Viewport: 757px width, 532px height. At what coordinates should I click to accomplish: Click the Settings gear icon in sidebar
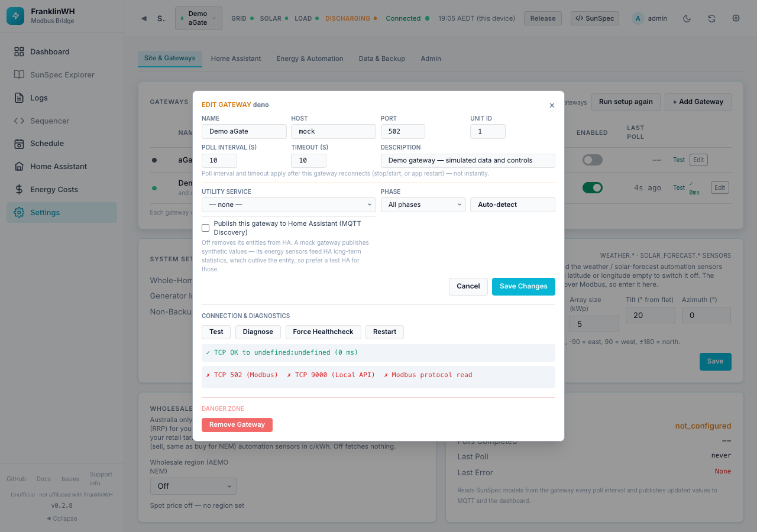click(19, 213)
